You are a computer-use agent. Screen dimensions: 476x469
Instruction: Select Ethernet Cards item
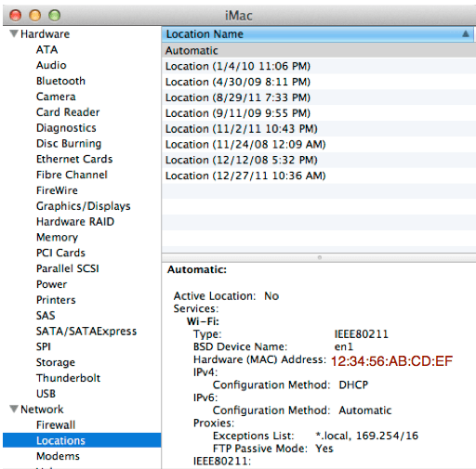74,159
